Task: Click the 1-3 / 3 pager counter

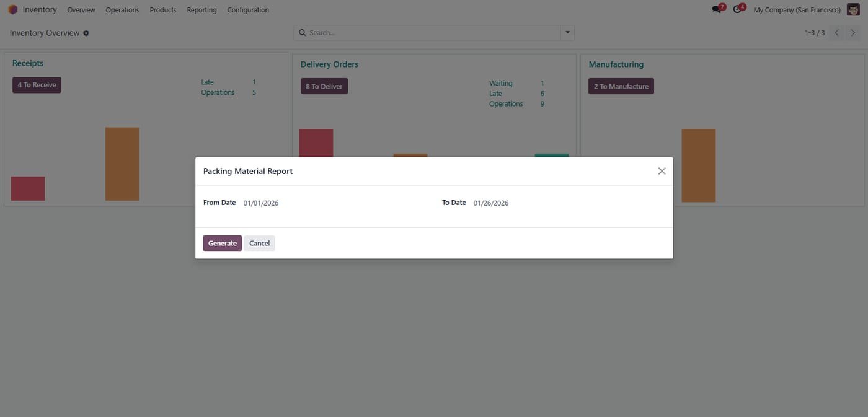Action: (x=815, y=33)
